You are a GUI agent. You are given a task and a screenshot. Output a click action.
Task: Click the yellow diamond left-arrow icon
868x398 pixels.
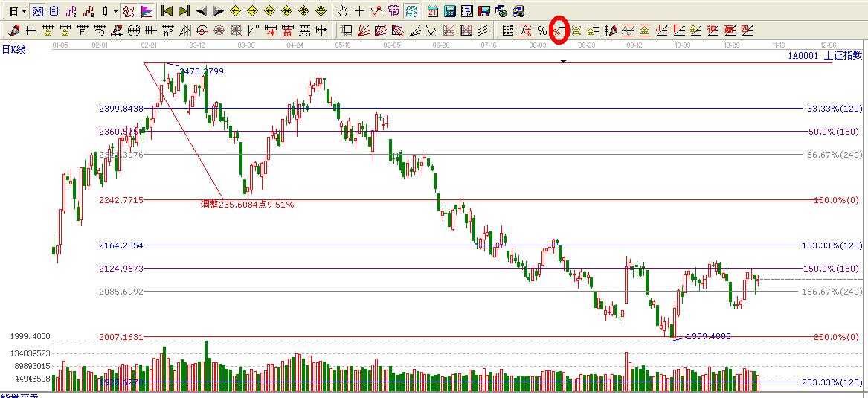(235, 11)
